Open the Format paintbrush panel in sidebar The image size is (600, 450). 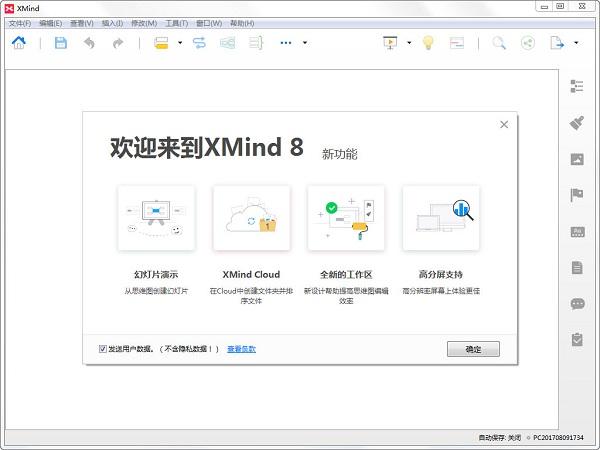click(577, 124)
